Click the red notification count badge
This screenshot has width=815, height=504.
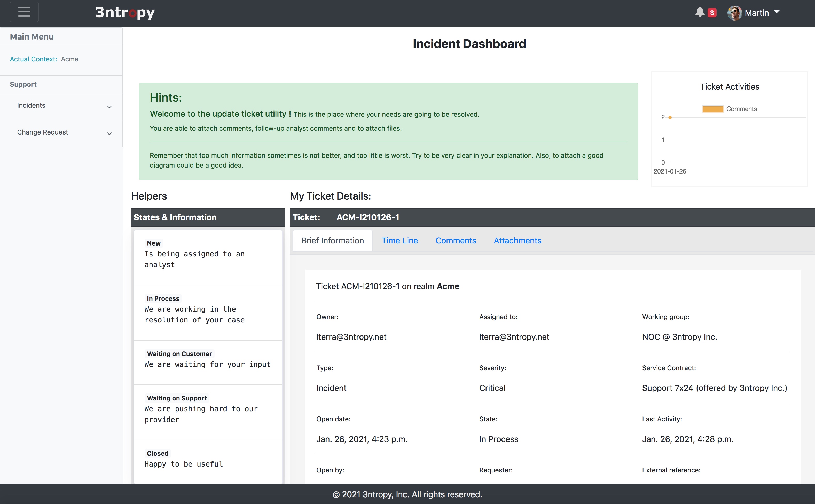coord(712,13)
